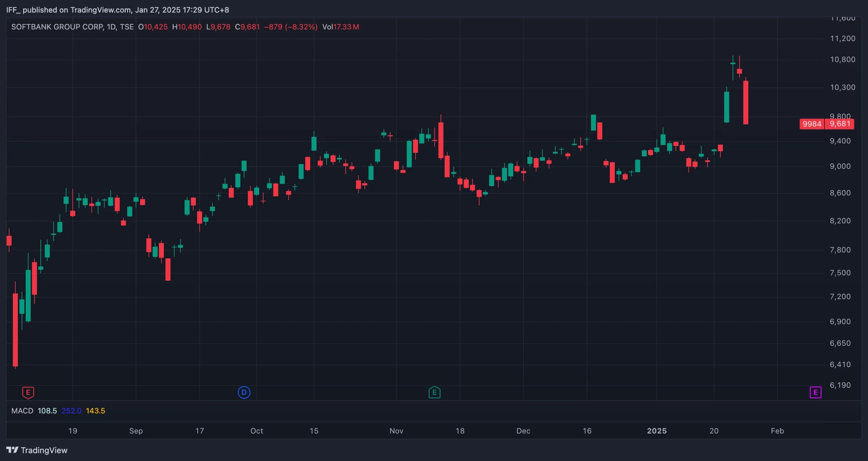
Task: Click the Dec date label on time axis
Action: [523, 431]
